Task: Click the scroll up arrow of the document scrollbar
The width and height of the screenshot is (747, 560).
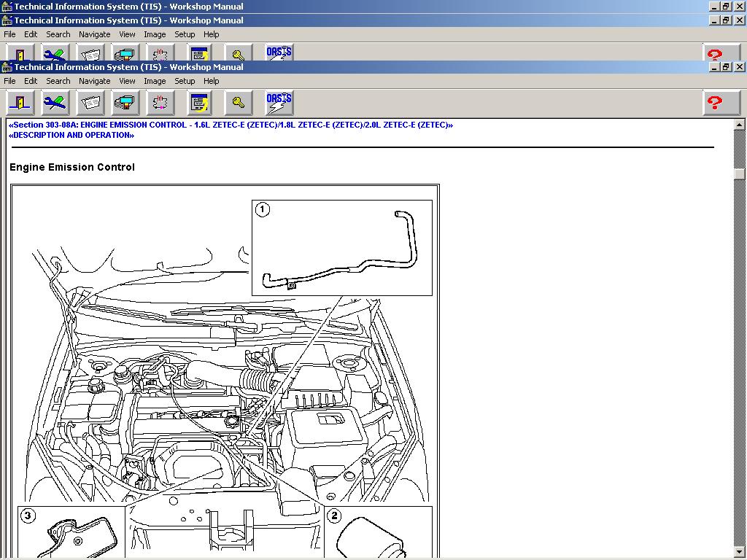Action: (740, 124)
